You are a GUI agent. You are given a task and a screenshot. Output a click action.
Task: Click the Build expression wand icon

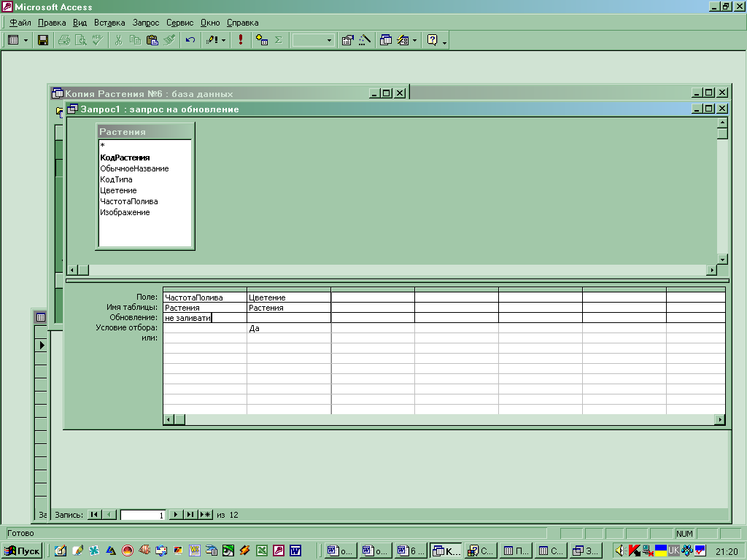[365, 40]
